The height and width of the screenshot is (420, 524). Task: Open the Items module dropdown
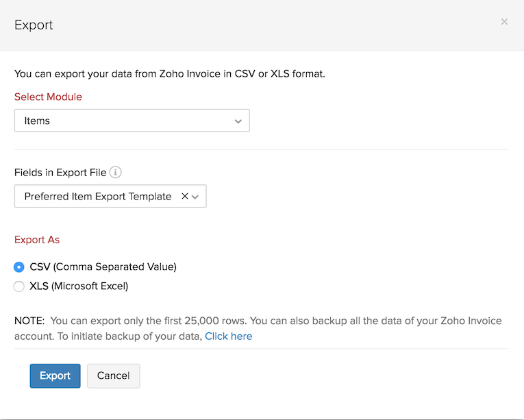[x=132, y=121]
